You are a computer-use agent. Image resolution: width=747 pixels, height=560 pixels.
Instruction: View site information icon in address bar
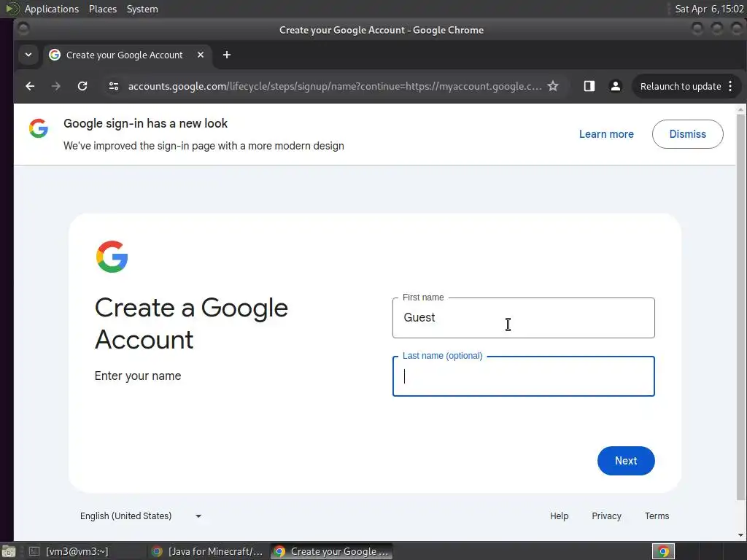click(x=113, y=86)
